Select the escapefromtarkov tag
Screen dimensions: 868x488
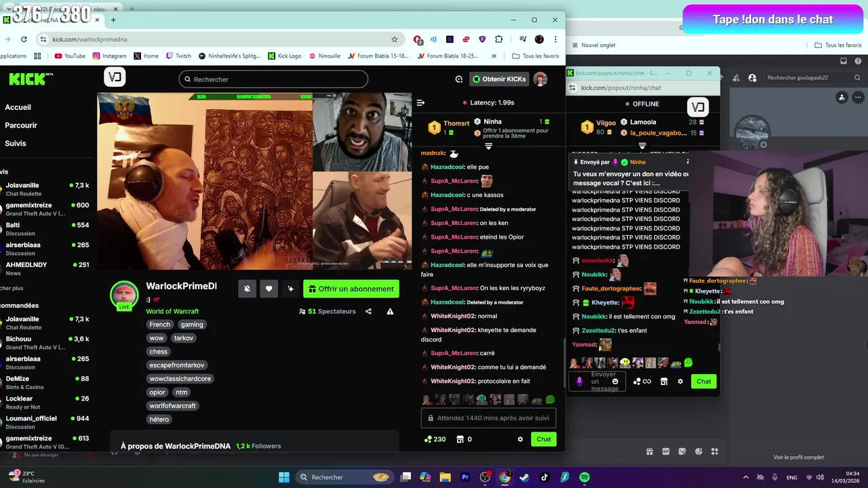point(177,365)
